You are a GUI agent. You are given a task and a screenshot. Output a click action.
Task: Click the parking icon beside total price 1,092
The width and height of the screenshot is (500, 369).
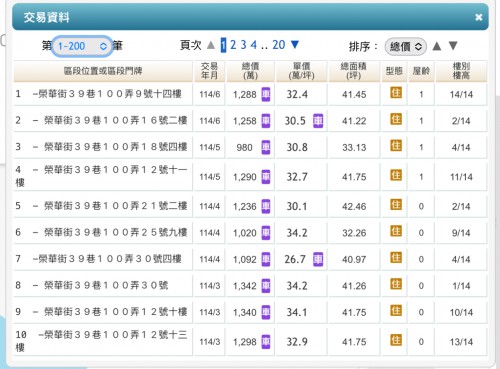(266, 259)
